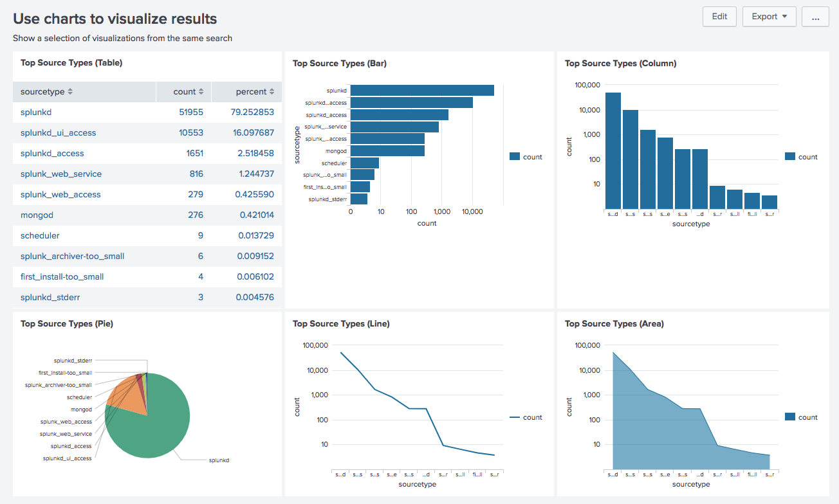Click splunkd_access in the table
Viewport: 839px width, 504px height.
point(52,154)
